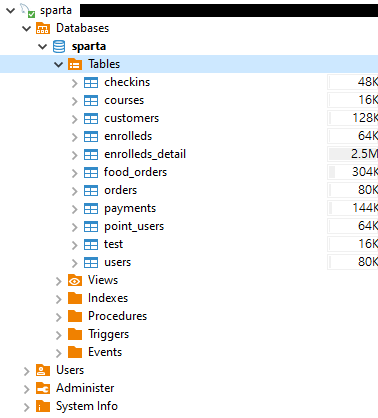Click the Indexes folder icon
Viewport: 378px width, 418px height.
coord(75,298)
